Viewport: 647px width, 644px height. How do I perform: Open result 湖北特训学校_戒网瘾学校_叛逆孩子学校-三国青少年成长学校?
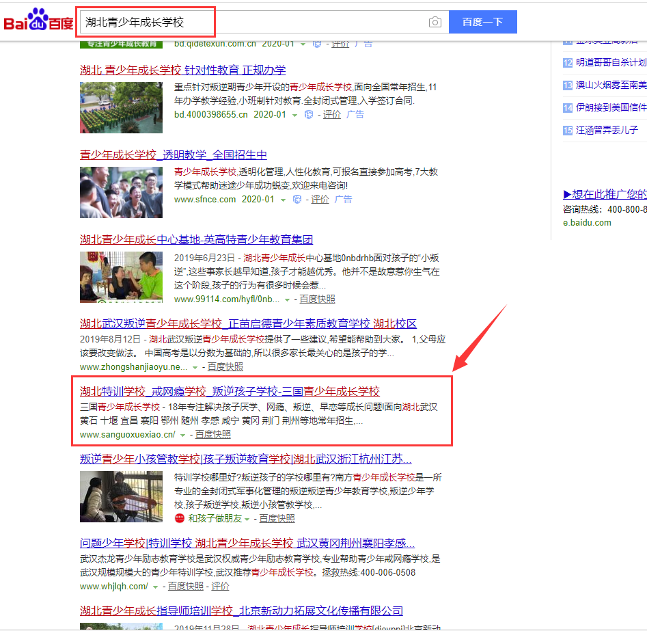(230, 391)
